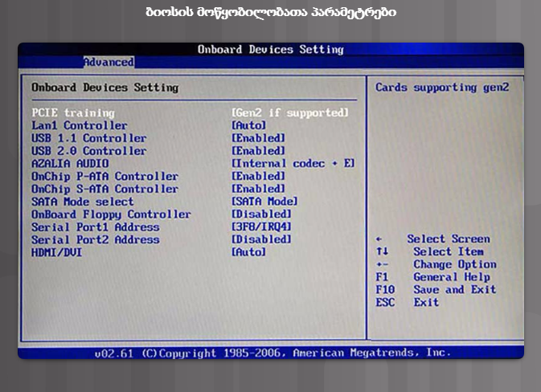
Task: Open the PCIE training Gen2 option
Action: (290, 113)
